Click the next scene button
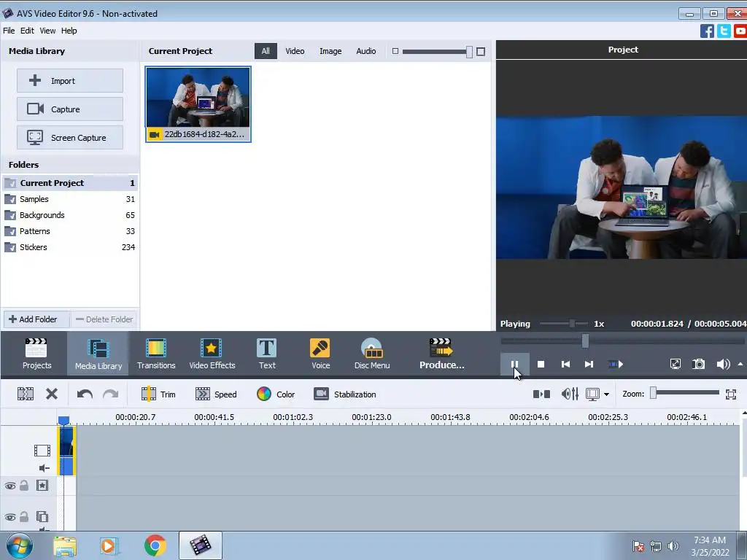Viewport: 747px width, 560px height. click(x=616, y=365)
